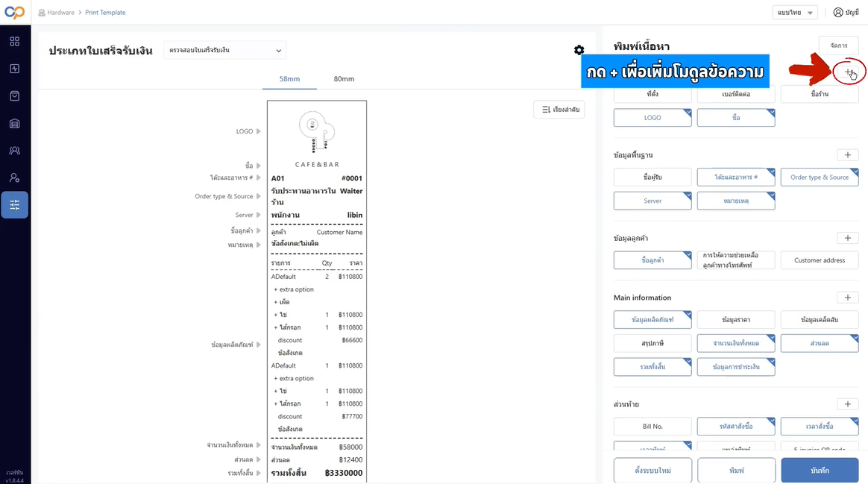The image size is (868, 484).
Task: Enable the ที่ตั้ง module
Action: [x=652, y=94]
